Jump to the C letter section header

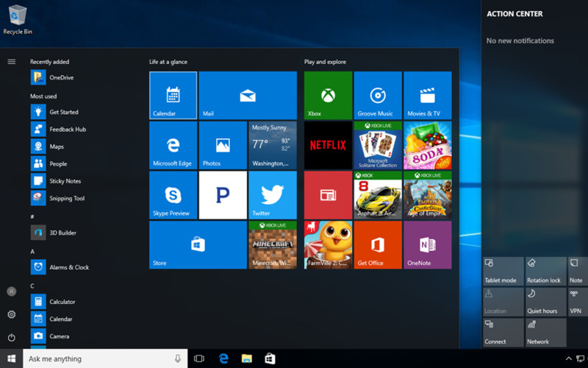32,286
